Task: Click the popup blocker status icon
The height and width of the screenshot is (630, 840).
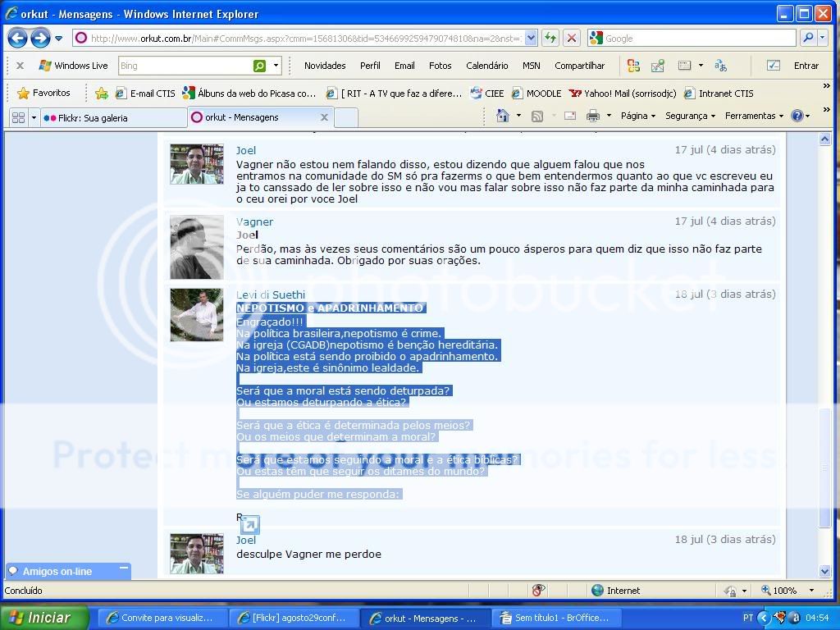Action: pyautogui.click(x=538, y=590)
